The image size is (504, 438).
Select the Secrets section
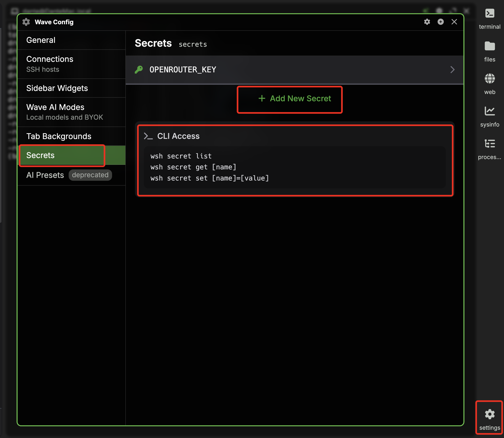[x=71, y=155]
